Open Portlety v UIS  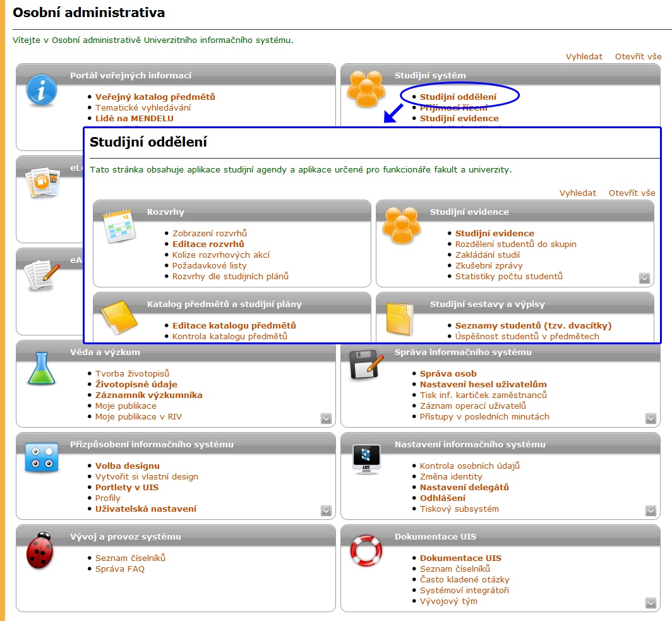127,487
